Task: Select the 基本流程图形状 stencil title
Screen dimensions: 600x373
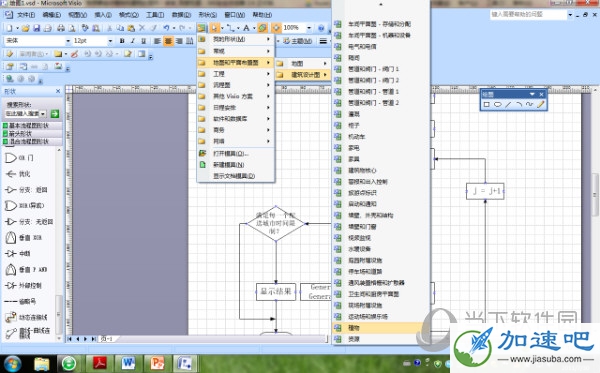Action: click(x=32, y=125)
